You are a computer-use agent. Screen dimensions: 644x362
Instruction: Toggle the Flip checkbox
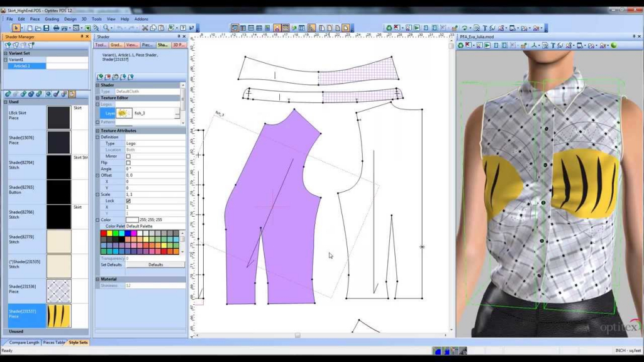[x=128, y=163]
